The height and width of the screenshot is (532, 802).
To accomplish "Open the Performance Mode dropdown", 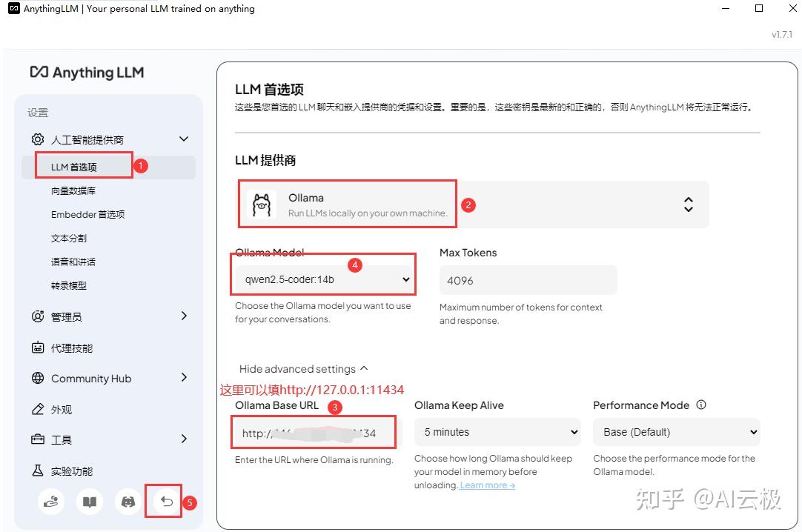I will click(675, 432).
